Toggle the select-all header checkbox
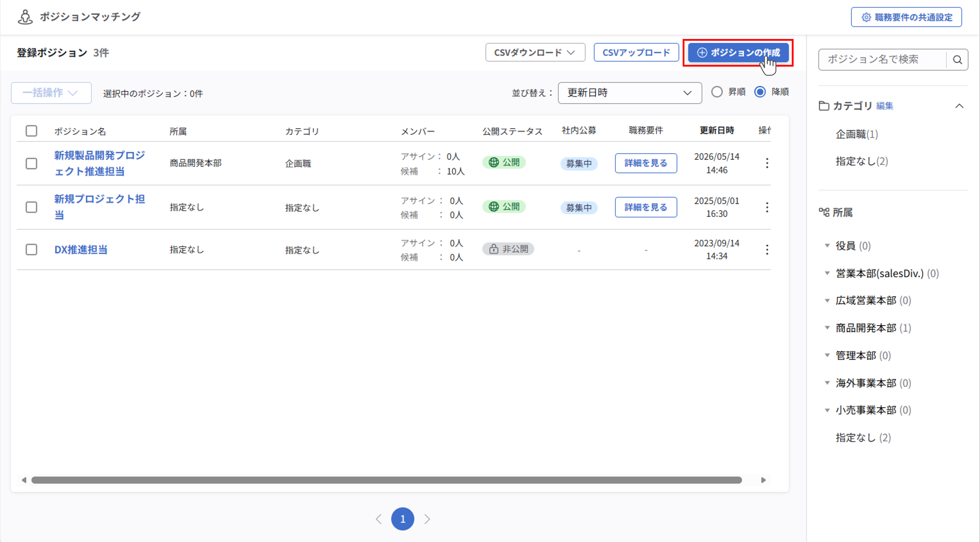Image resolution: width=980 pixels, height=542 pixels. (31, 131)
